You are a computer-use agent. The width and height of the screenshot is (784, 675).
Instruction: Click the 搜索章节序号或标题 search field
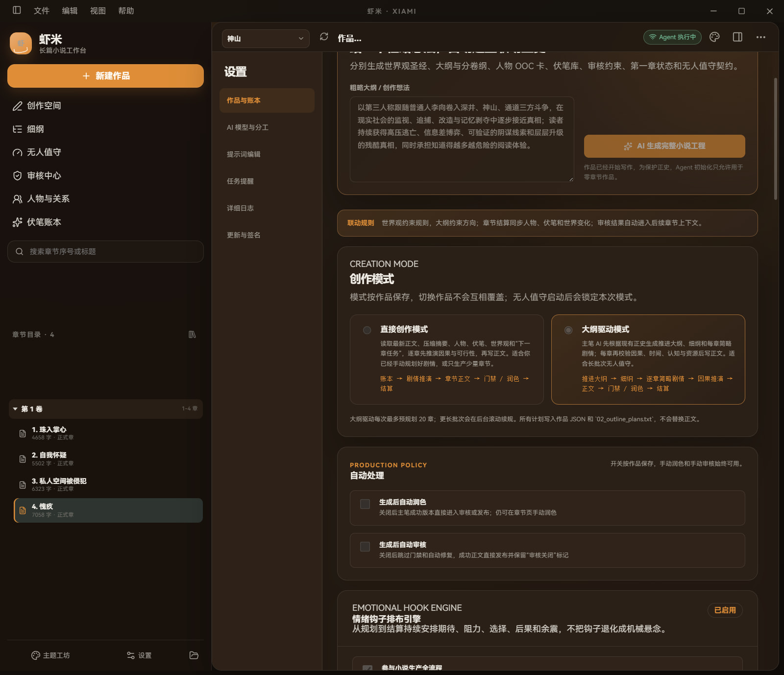point(105,252)
